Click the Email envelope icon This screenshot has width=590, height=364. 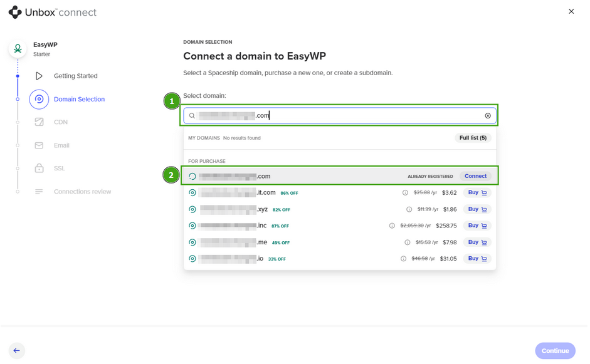click(39, 145)
